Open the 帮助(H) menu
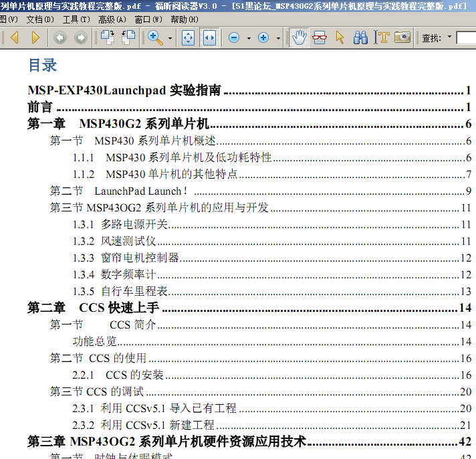 [185, 20]
